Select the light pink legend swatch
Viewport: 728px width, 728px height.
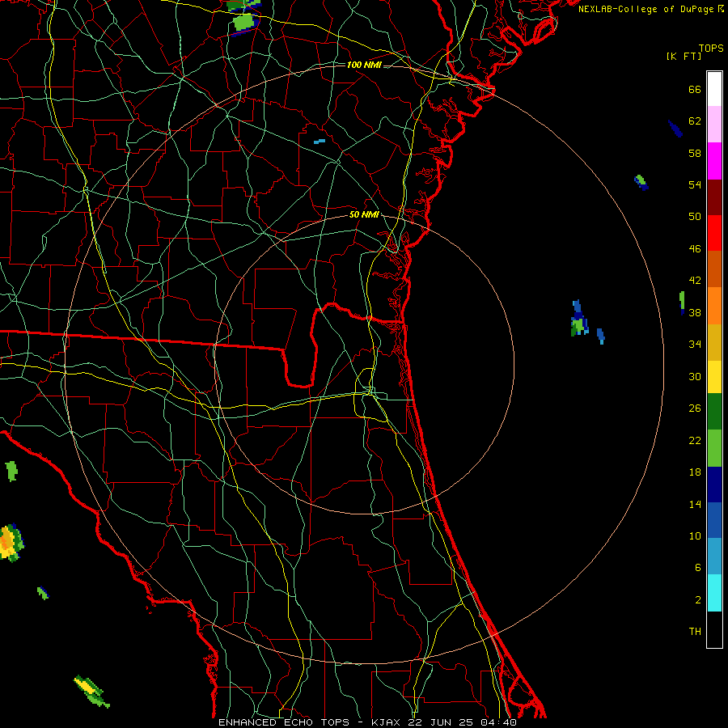coord(714,125)
